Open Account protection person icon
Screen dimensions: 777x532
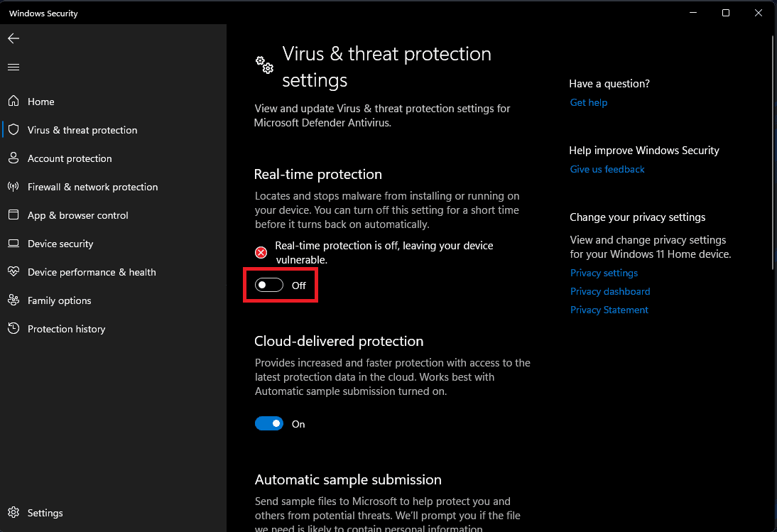click(x=13, y=158)
